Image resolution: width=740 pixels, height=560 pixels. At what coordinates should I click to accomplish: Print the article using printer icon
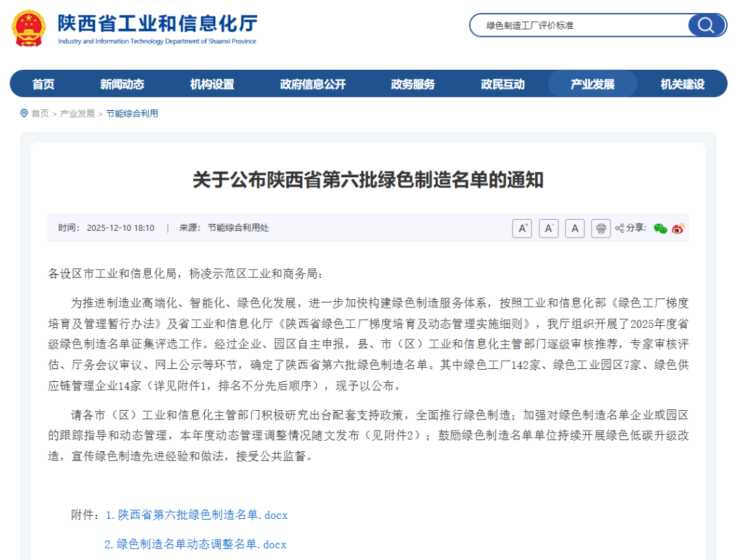click(x=601, y=229)
